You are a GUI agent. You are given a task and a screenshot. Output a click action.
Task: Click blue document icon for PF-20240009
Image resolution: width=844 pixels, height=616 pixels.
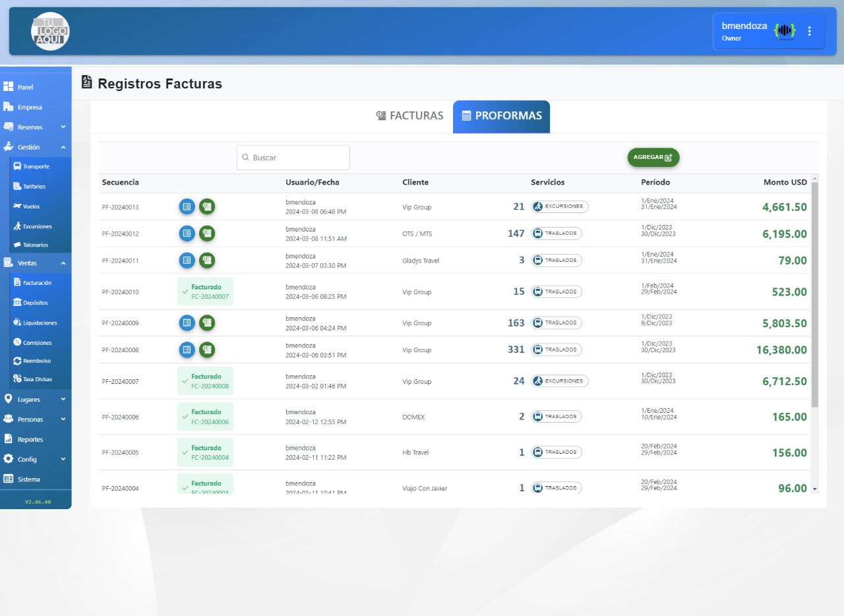point(187,323)
